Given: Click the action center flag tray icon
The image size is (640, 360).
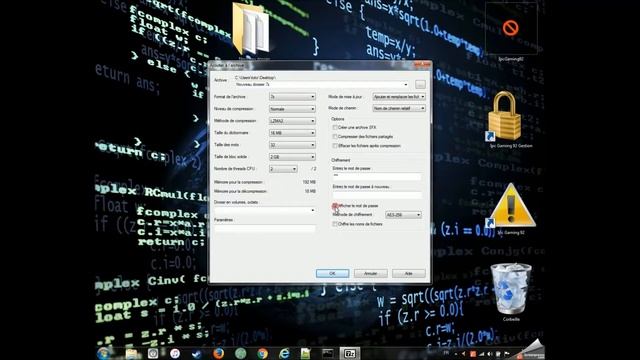Looking at the screenshot, I should (x=507, y=354).
